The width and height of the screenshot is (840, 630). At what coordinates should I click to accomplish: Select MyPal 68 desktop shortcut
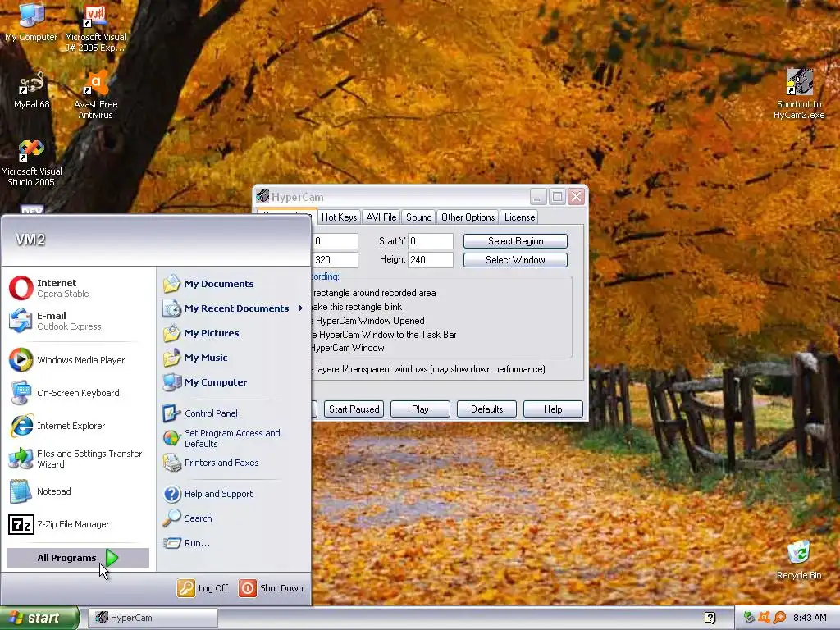tap(31, 90)
